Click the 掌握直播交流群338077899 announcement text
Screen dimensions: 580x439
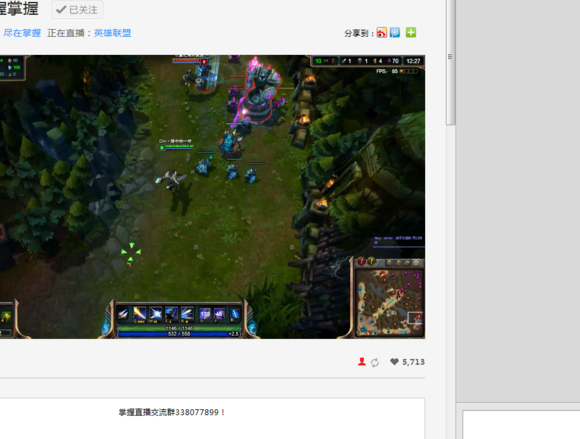tap(172, 412)
